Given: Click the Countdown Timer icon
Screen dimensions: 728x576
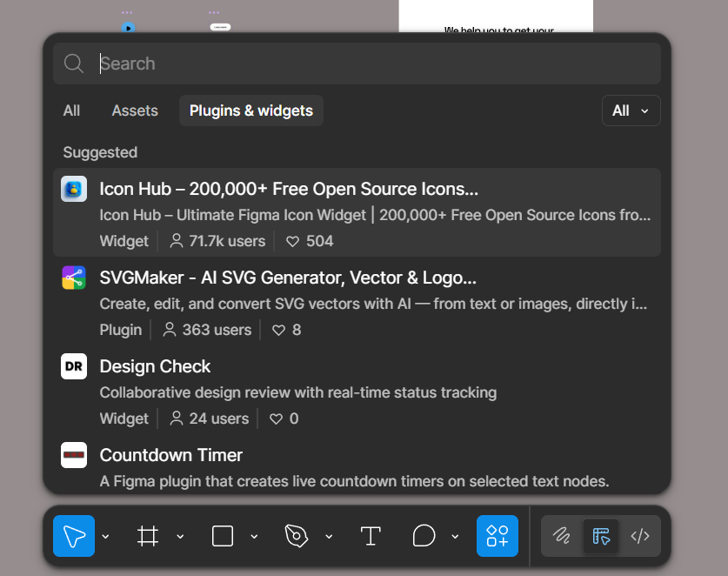Looking at the screenshot, I should click(74, 455).
